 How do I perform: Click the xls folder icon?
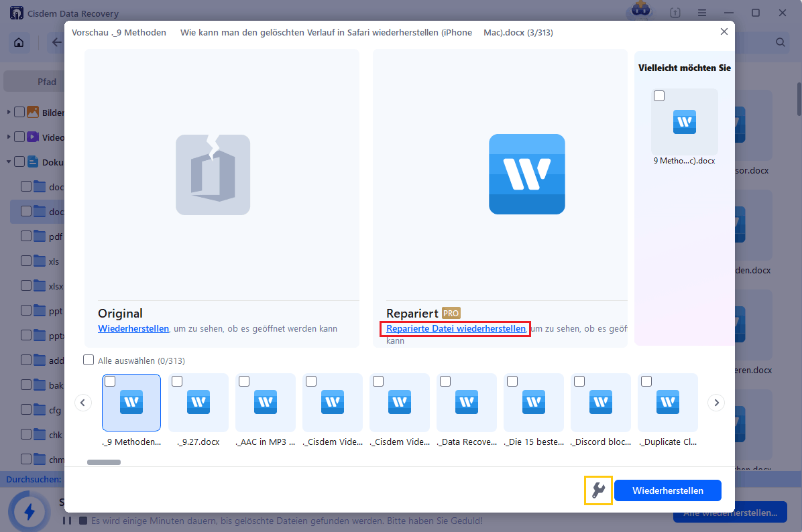click(40, 261)
